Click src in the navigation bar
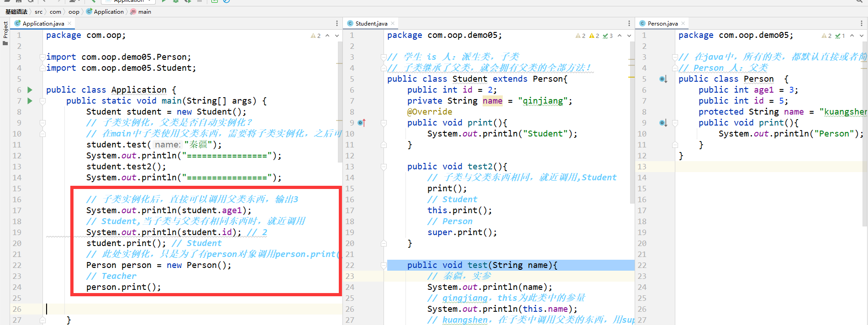868x325 pixels. click(39, 12)
